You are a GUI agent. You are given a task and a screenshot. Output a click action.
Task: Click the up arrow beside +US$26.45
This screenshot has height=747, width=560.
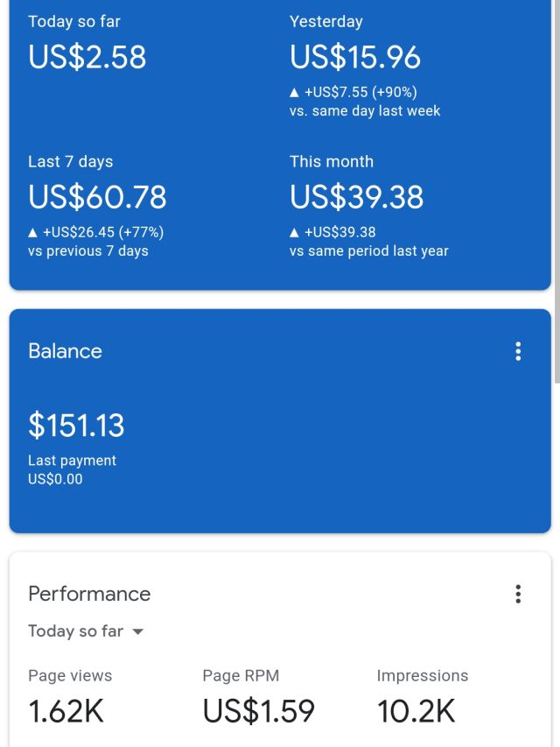click(33, 233)
